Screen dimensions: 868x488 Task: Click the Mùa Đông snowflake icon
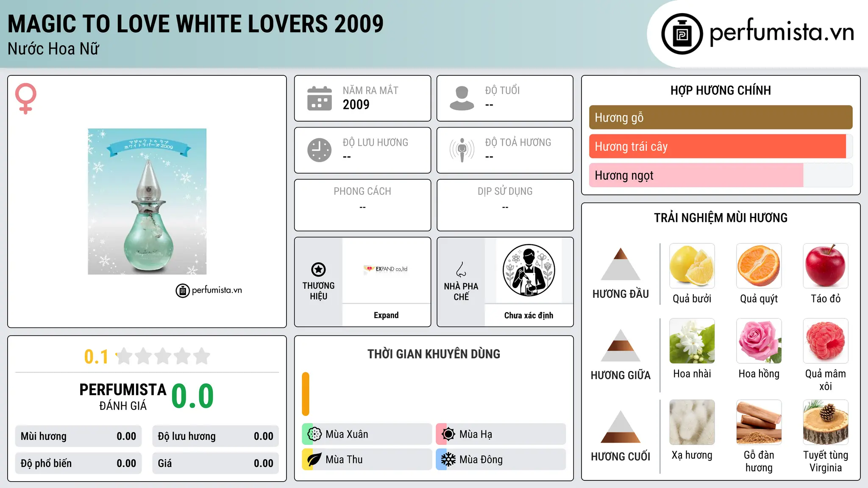click(x=448, y=460)
